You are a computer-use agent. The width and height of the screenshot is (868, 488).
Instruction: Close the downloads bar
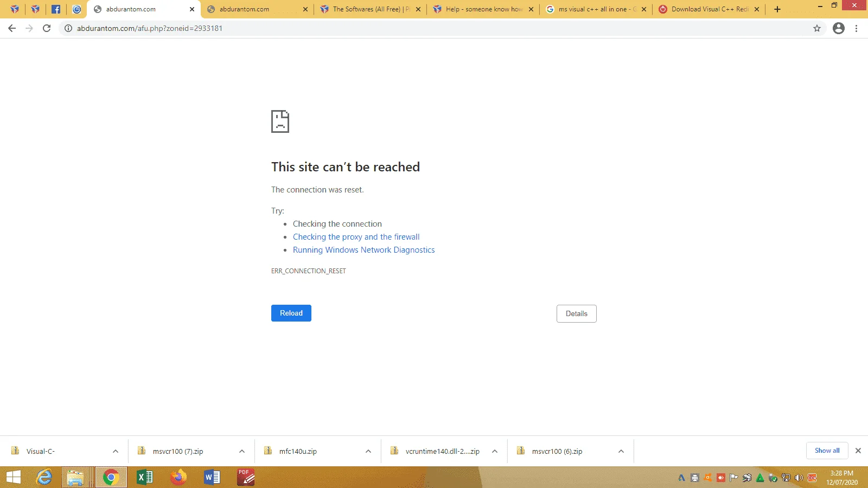(x=858, y=451)
